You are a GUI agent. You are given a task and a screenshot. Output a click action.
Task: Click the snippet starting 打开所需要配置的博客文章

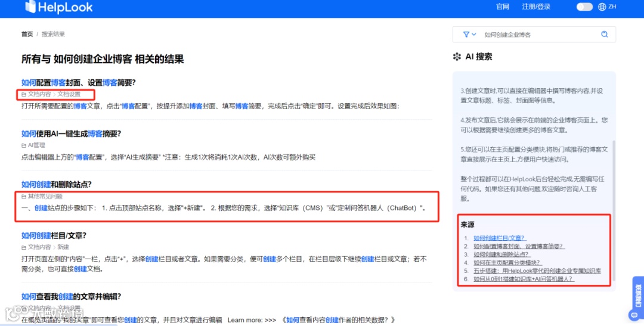click(210, 106)
